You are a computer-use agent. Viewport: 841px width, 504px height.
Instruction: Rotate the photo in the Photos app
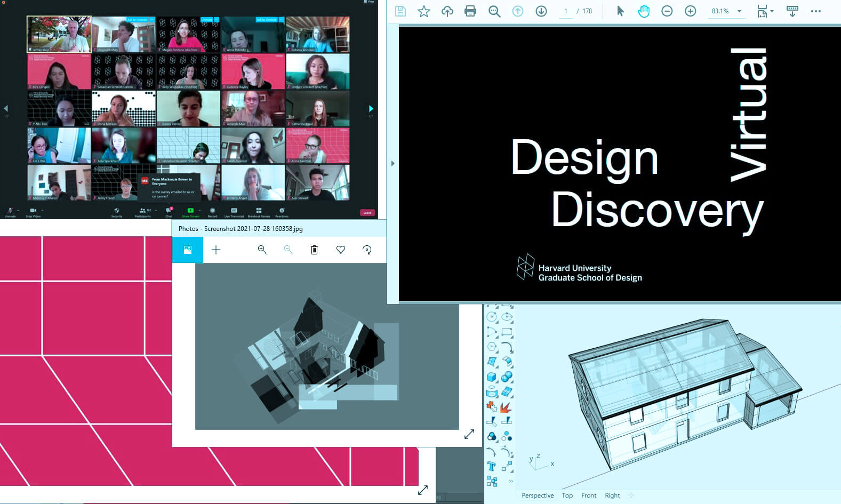(367, 250)
